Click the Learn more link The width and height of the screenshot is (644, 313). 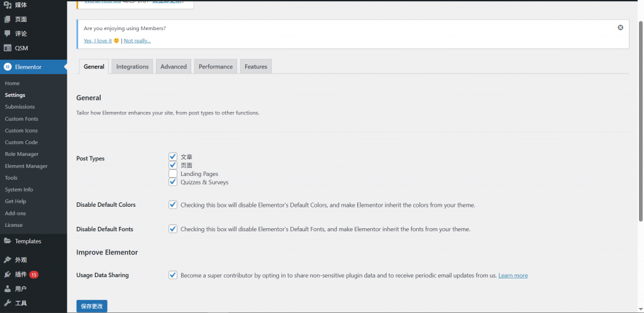(x=513, y=276)
